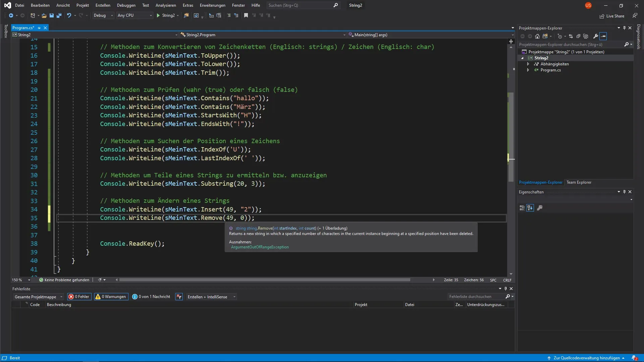Viewport: 644px width, 362px height.
Task: Open the Datei menu
Action: 19,5
